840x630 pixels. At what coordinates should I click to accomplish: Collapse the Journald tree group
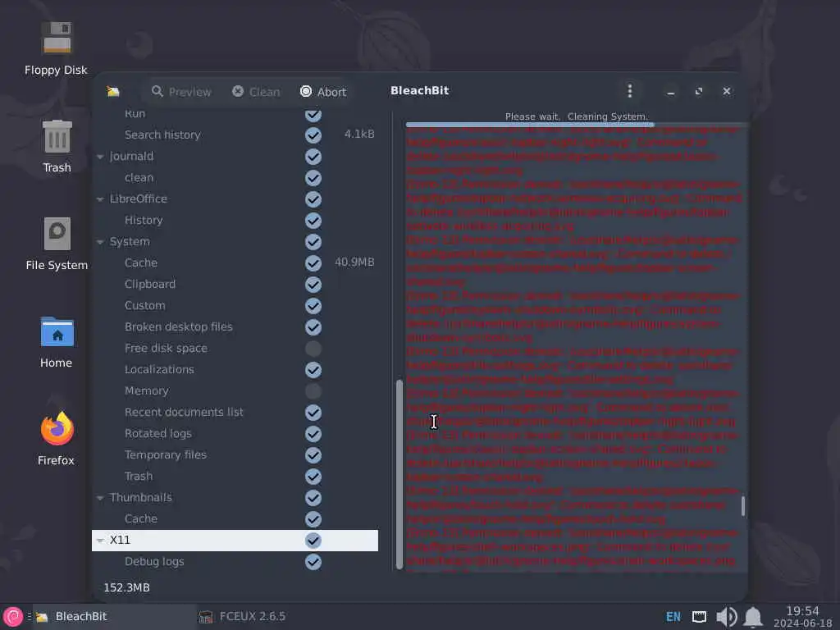100,157
